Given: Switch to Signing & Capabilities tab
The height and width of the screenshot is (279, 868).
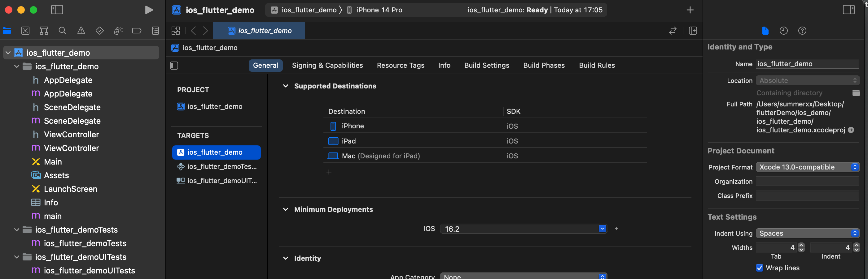Looking at the screenshot, I should point(327,65).
